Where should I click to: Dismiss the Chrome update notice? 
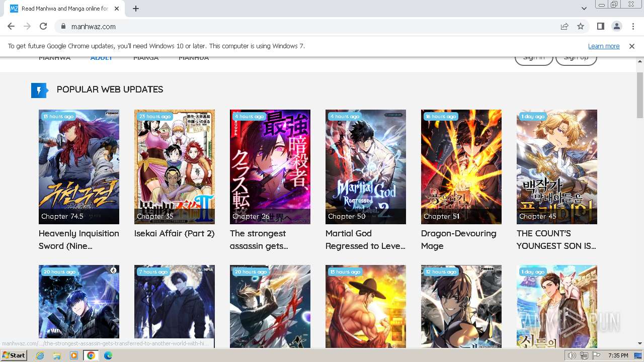pyautogui.click(x=632, y=46)
